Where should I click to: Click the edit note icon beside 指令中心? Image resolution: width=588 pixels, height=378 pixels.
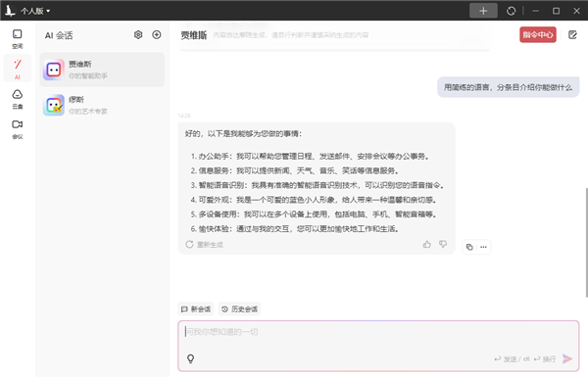click(572, 35)
